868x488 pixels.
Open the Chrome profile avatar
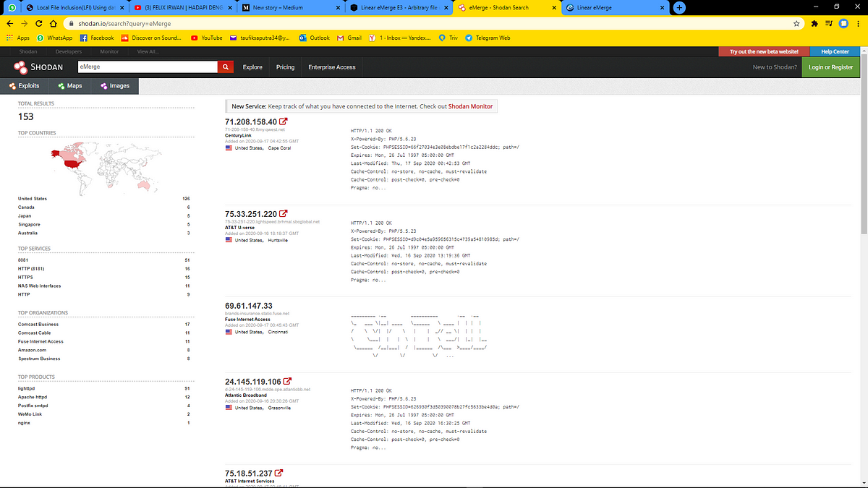pos(843,23)
